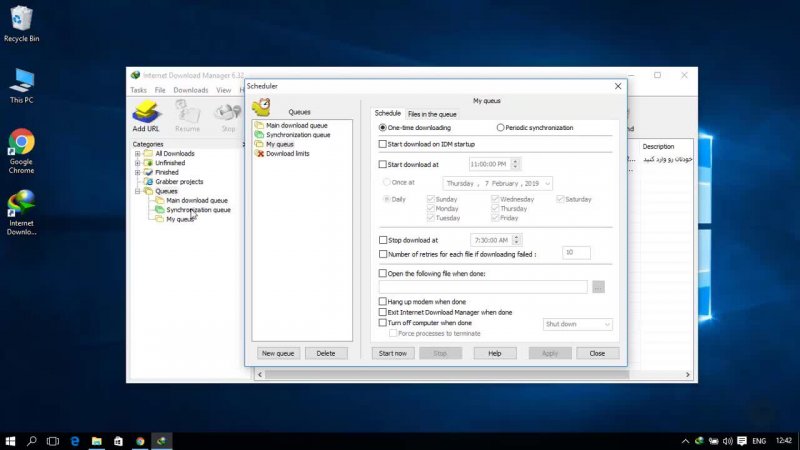Open the Downloads menu

(190, 90)
